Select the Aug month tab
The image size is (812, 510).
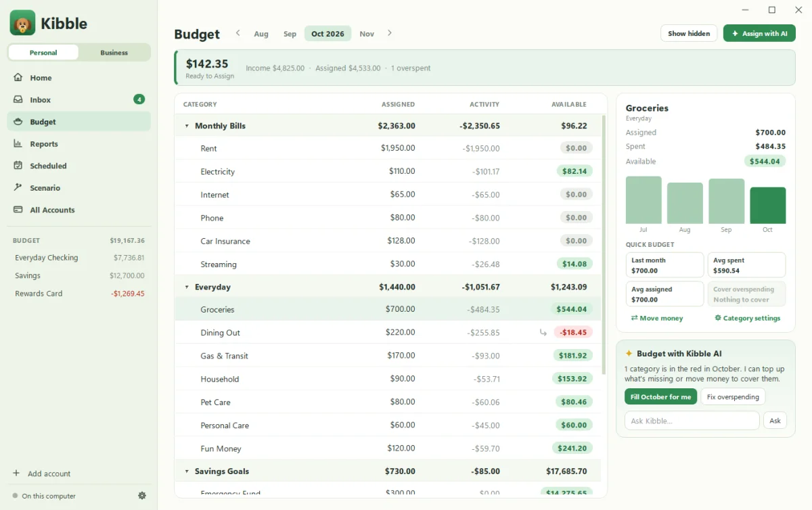tap(261, 34)
